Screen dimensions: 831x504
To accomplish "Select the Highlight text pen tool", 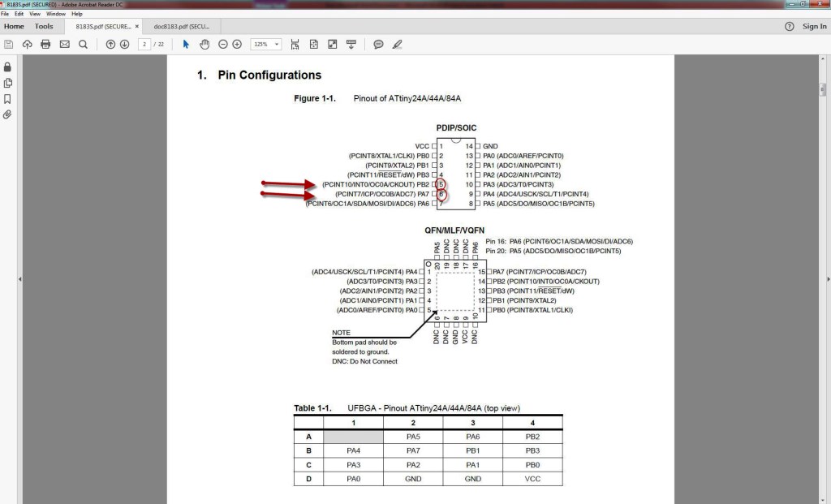I will pyautogui.click(x=397, y=45).
